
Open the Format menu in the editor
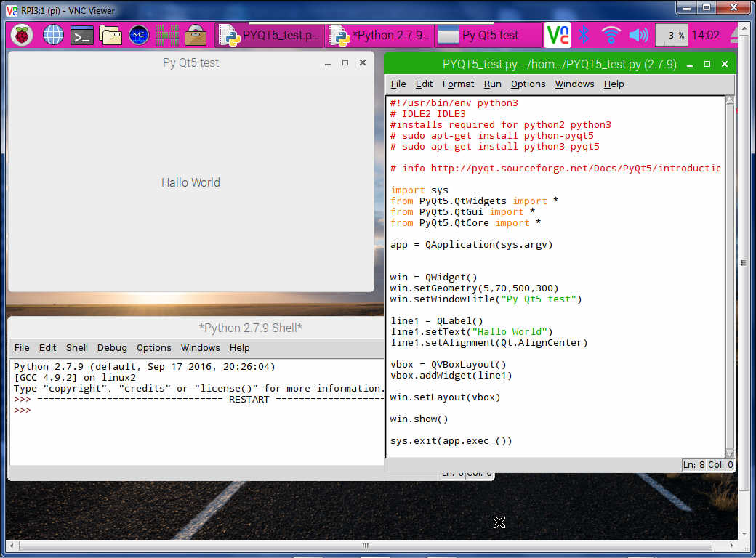[458, 84]
